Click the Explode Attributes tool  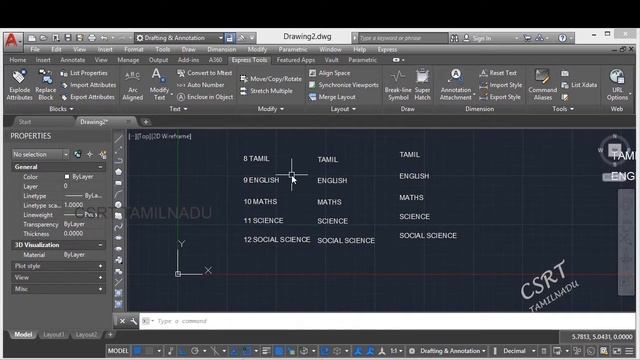pyautogui.click(x=19, y=85)
